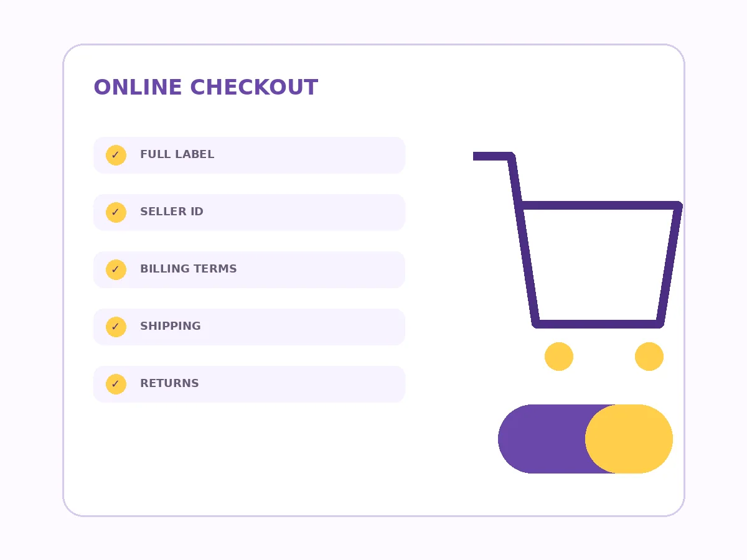Toggle the purple and yellow switch

585,439
